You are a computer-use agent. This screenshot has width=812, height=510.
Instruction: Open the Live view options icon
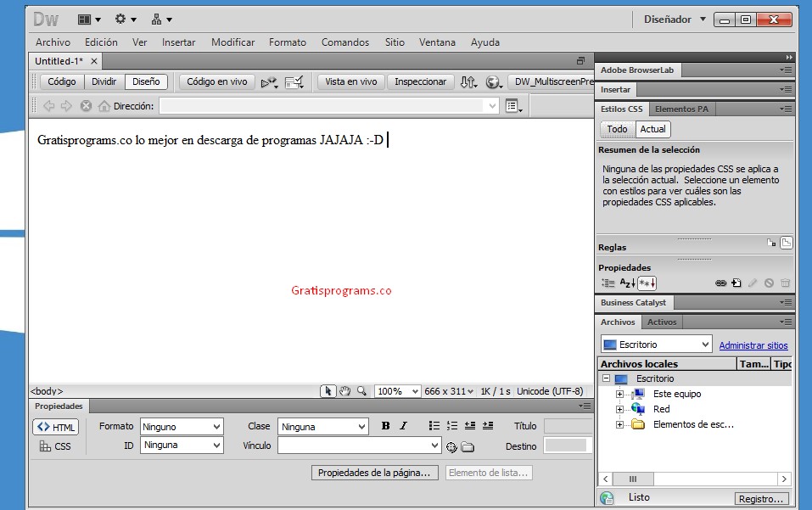[x=513, y=106]
